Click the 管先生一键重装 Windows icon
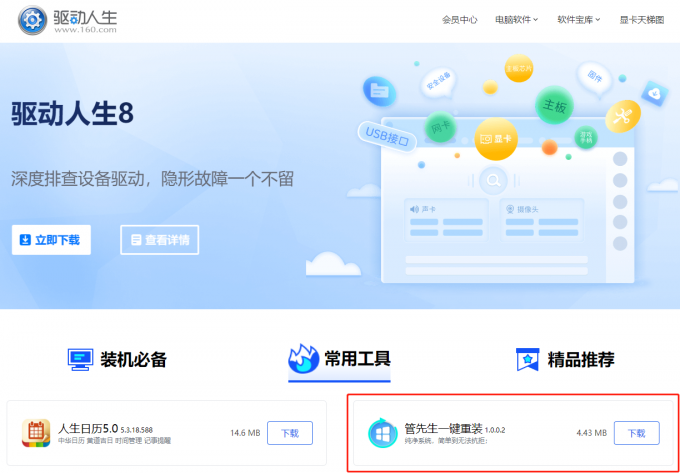The width and height of the screenshot is (680, 473). [382, 433]
